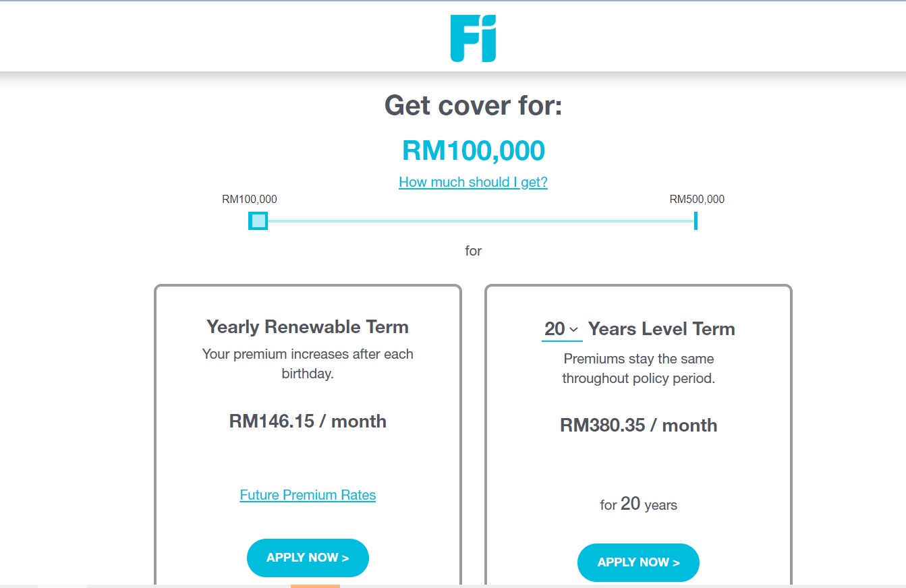Open the "How much should I get?" link

473,182
